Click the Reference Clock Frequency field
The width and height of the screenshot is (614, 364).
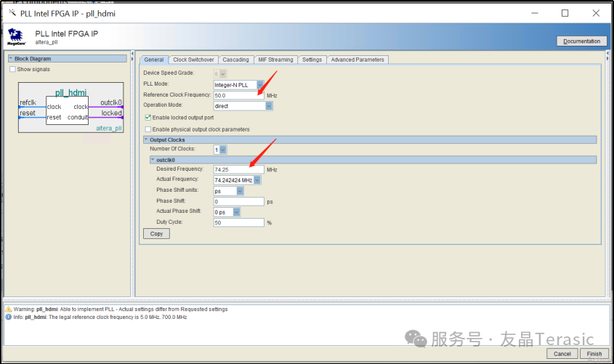tap(239, 95)
